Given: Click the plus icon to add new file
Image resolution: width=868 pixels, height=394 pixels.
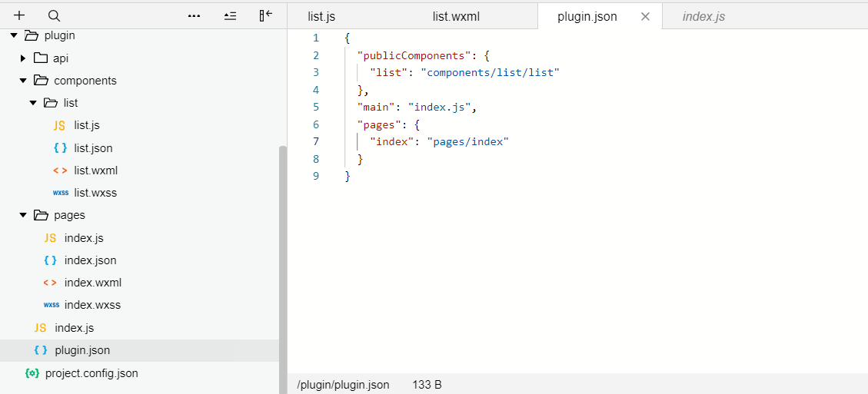Looking at the screenshot, I should click(20, 15).
